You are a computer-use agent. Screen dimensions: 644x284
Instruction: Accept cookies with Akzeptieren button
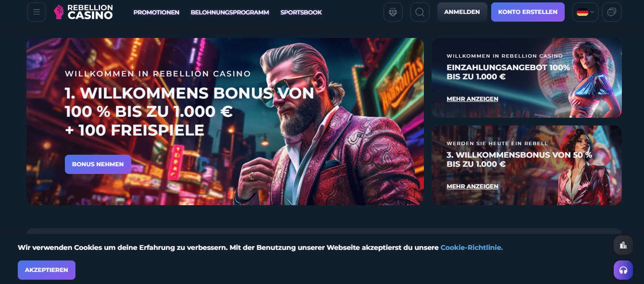click(47, 270)
